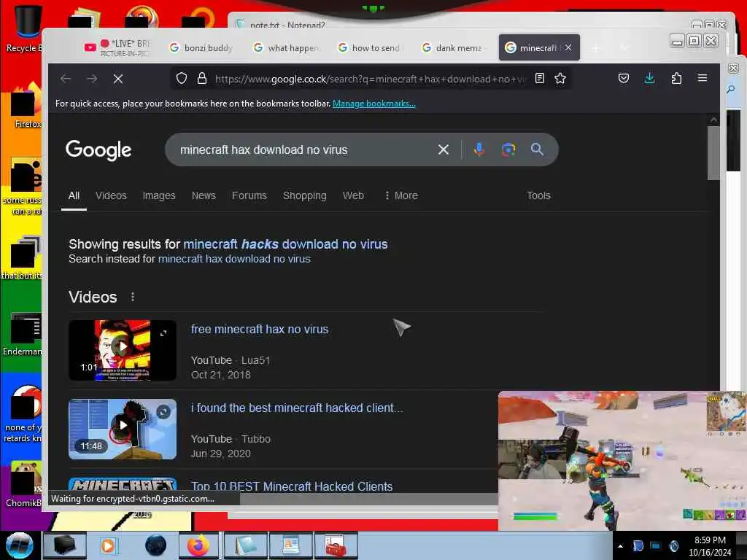Toggle reader view icon in address bar
This screenshot has width=747, height=560.
coord(540,78)
